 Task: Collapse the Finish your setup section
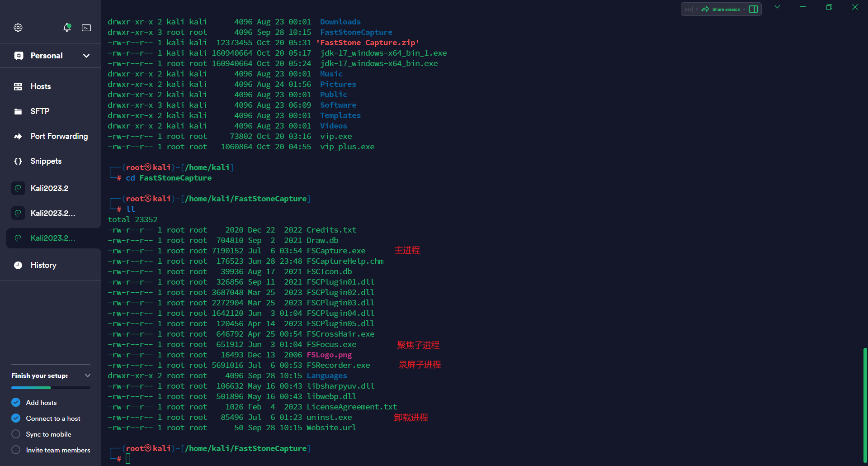click(88, 376)
